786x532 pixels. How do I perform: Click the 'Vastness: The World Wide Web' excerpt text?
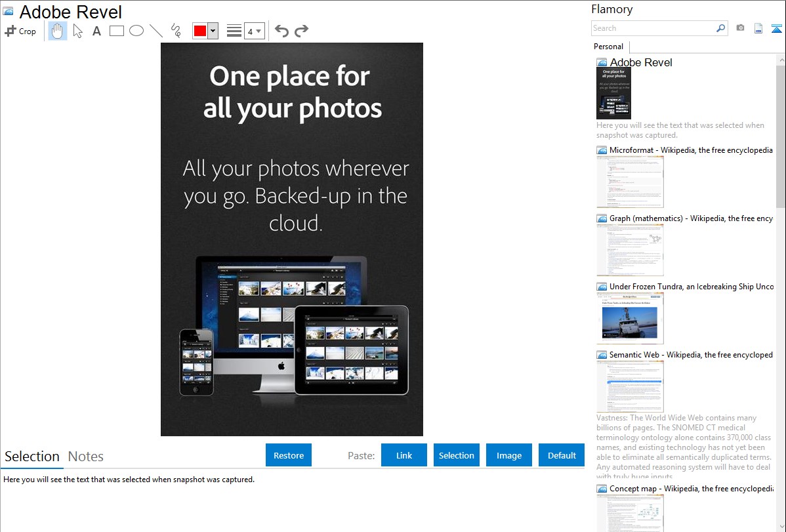click(x=684, y=447)
